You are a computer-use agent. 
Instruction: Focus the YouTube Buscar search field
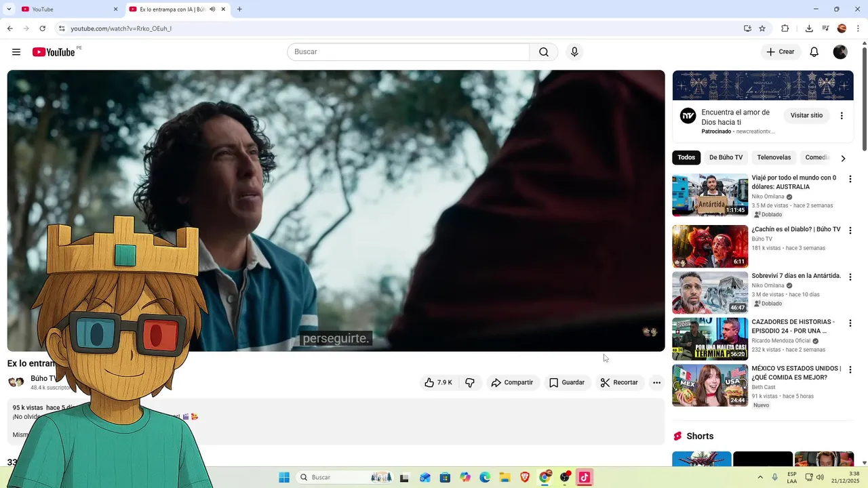coord(408,52)
